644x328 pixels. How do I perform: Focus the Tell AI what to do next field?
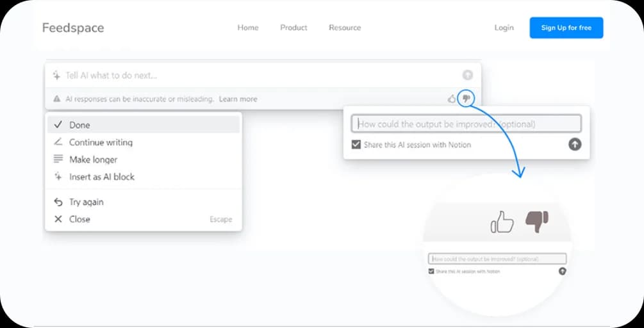tap(263, 75)
